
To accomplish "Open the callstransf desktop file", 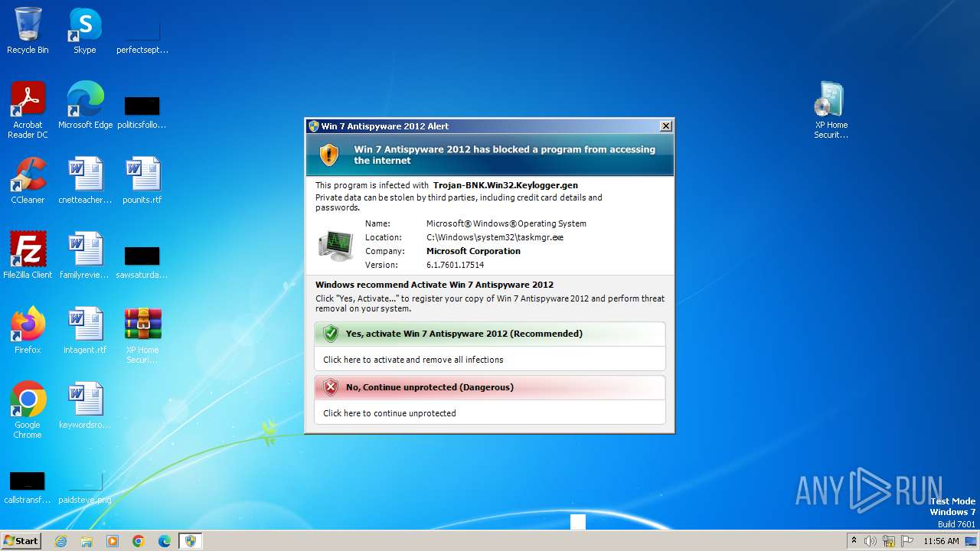I will 28,488.
